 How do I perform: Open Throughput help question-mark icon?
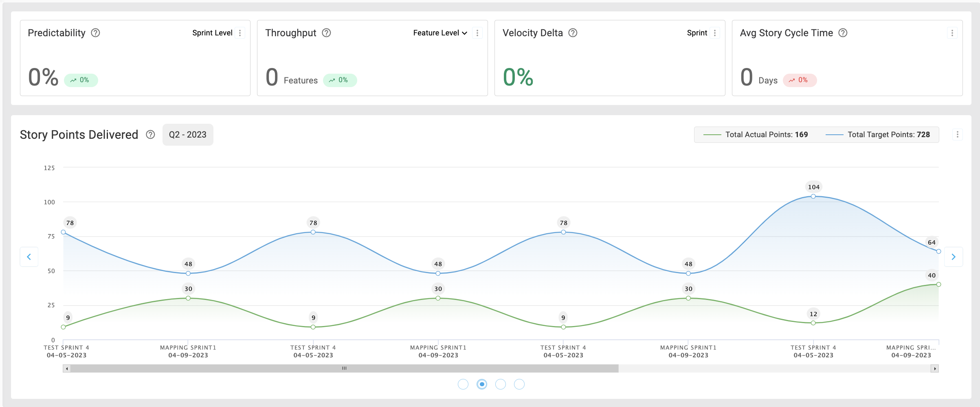click(x=326, y=33)
